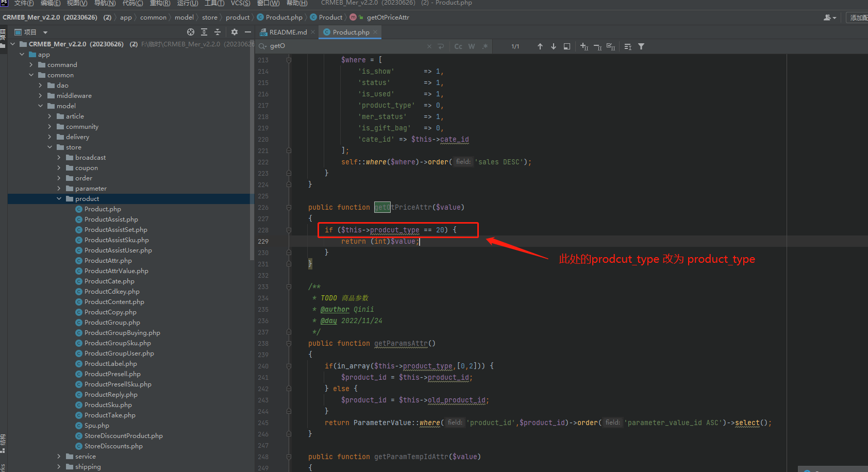Toggle fold marker at line 213
The width and height of the screenshot is (868, 472).
[x=289, y=60]
